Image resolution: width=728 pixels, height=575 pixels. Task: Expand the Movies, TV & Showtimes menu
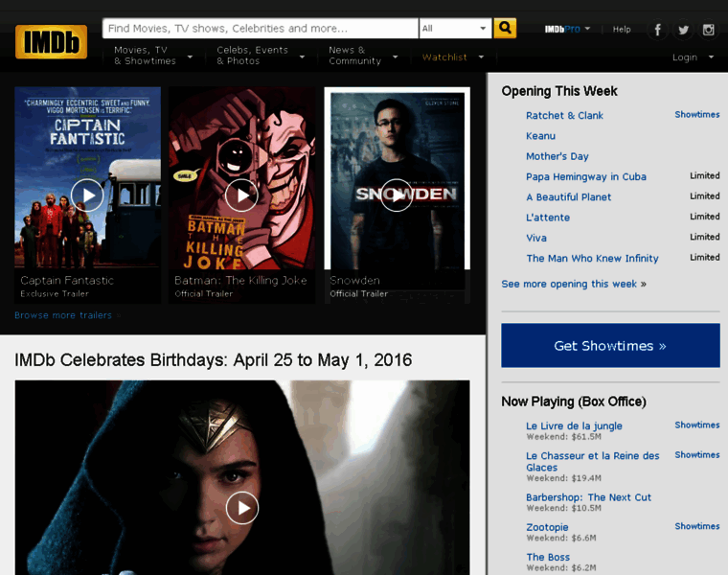pyautogui.click(x=153, y=56)
